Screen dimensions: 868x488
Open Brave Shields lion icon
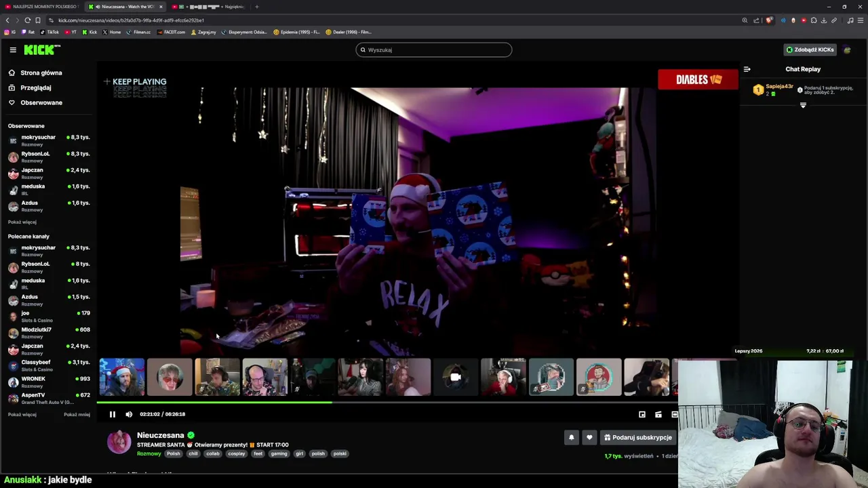pyautogui.click(x=769, y=20)
